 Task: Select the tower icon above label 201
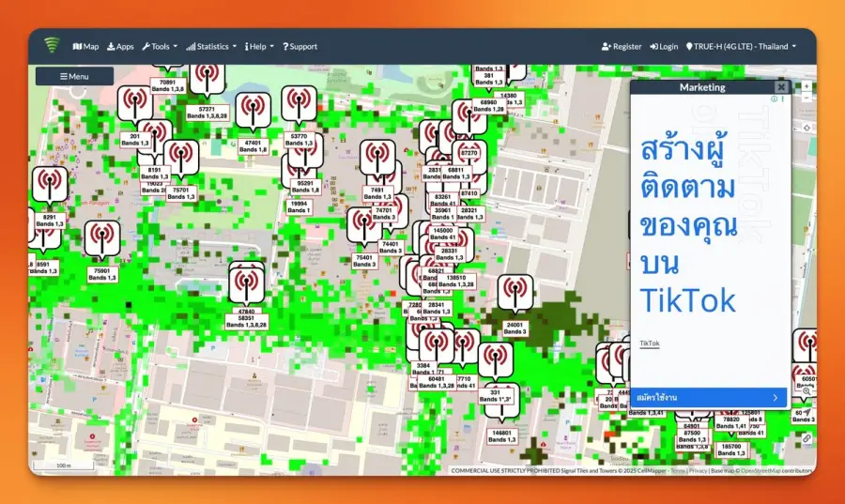[134, 103]
